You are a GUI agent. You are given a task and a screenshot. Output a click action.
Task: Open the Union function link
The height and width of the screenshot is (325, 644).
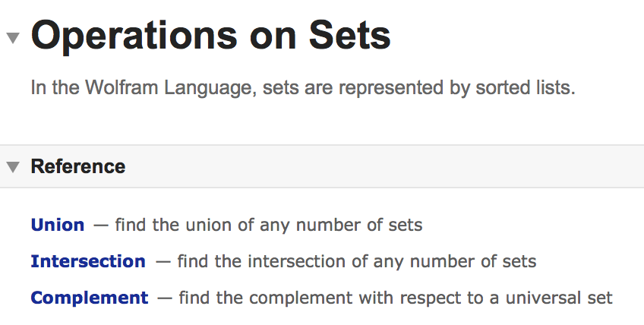click(58, 225)
